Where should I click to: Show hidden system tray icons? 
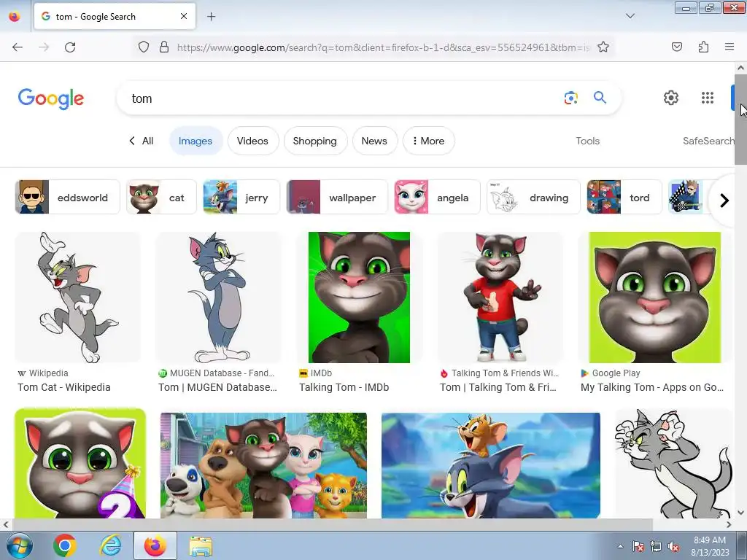coord(620,547)
